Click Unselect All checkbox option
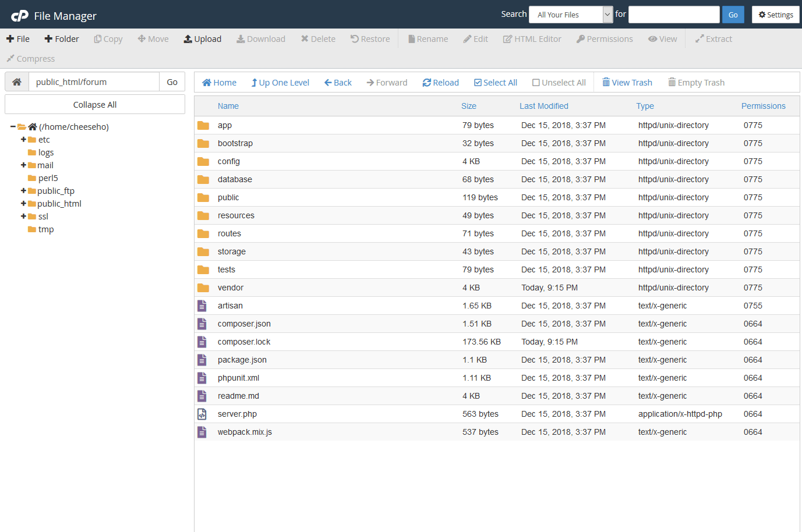 (559, 83)
